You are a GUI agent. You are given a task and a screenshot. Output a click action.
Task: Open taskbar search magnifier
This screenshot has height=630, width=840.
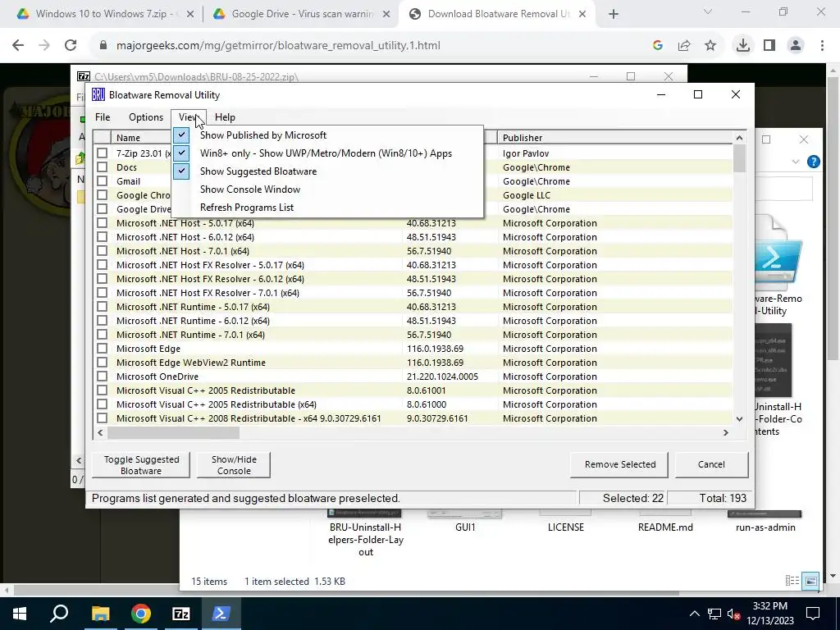click(x=59, y=614)
